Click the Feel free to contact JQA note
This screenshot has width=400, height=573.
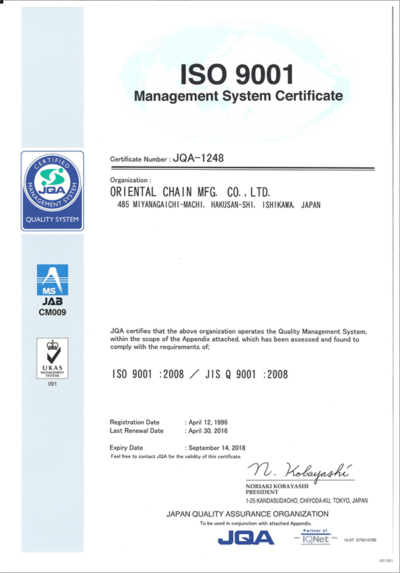(x=176, y=456)
